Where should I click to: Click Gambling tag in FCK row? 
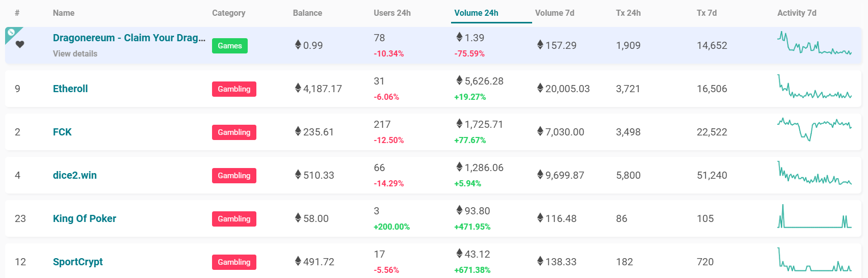[234, 132]
